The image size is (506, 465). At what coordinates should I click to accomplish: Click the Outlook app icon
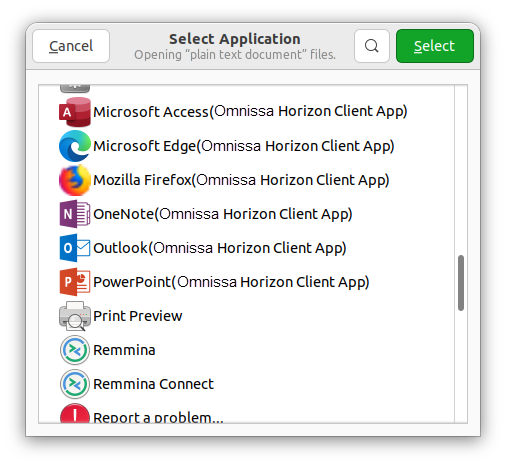[x=75, y=248]
